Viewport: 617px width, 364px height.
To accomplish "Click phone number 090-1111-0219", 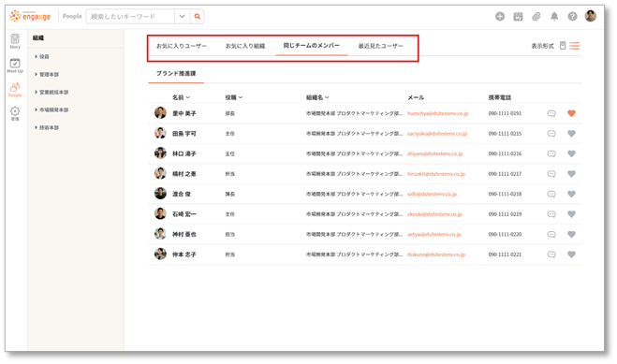I will point(505,214).
